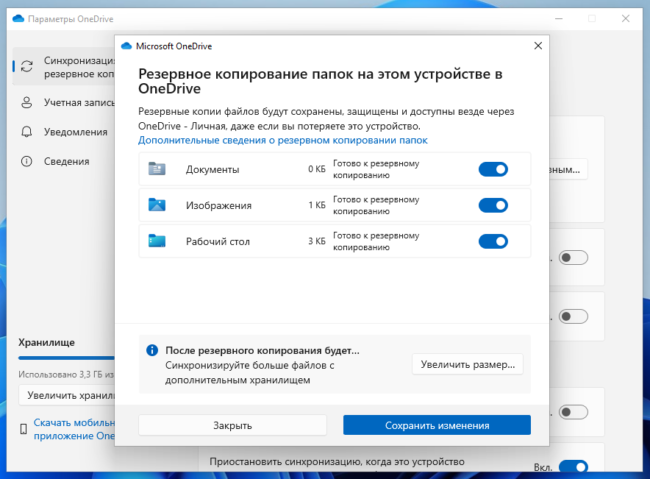Click the Документы folder name
Viewport: 650px width, 479px height.
point(212,170)
